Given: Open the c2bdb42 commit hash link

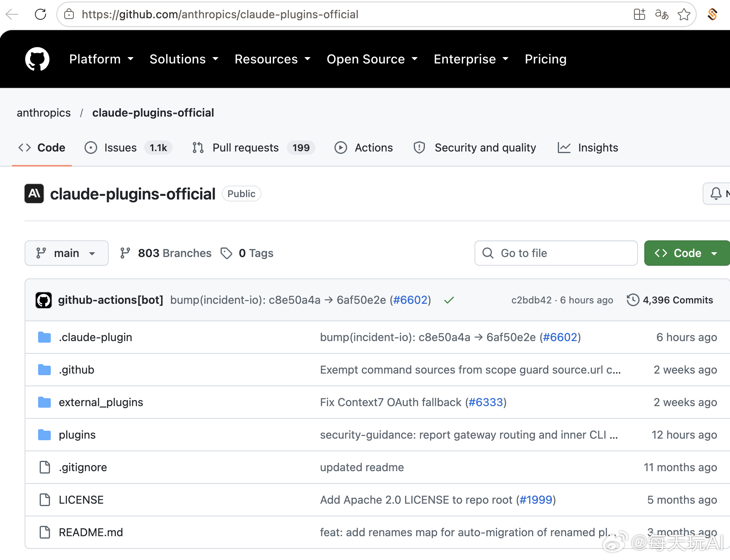Looking at the screenshot, I should [x=531, y=300].
